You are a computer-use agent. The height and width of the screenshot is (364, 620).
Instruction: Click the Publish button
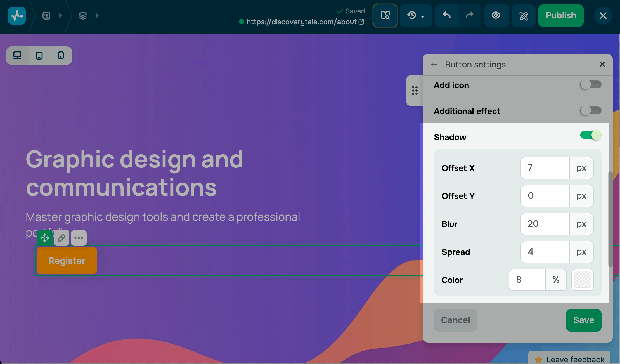(561, 15)
